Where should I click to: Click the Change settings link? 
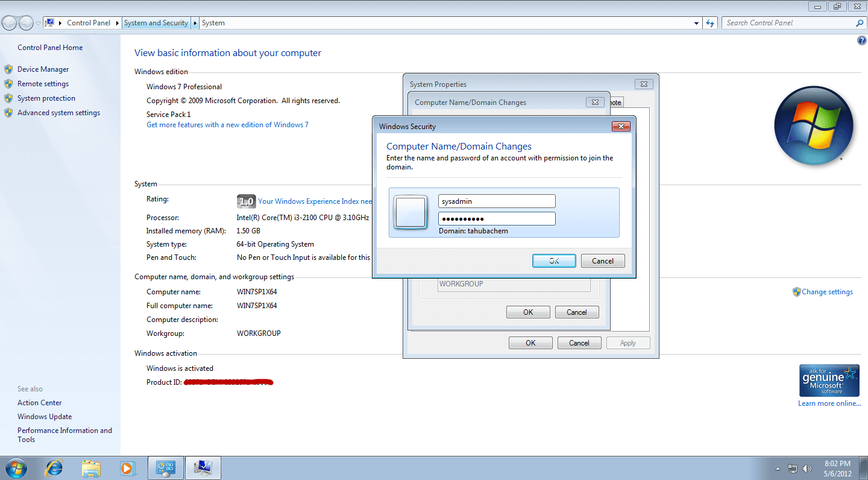tap(827, 292)
